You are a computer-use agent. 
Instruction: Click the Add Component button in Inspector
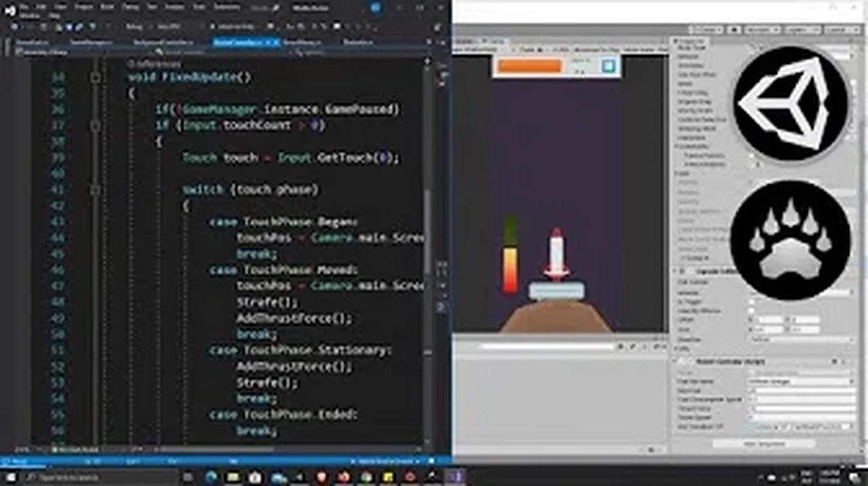764,443
